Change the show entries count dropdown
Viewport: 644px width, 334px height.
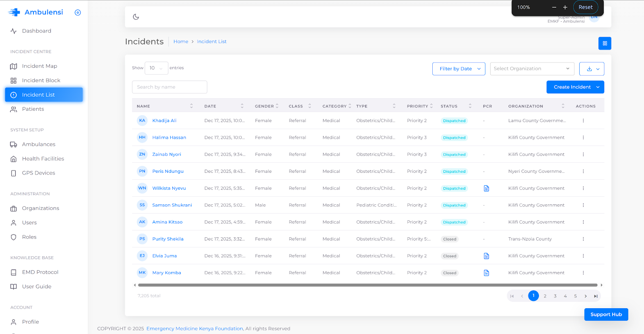click(156, 68)
